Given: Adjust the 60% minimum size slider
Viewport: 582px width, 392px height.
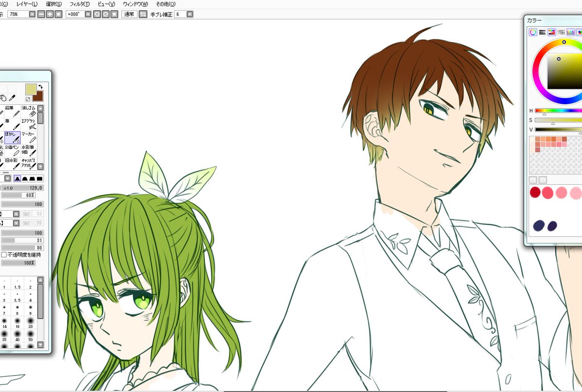Looking at the screenshot, I should [18, 195].
